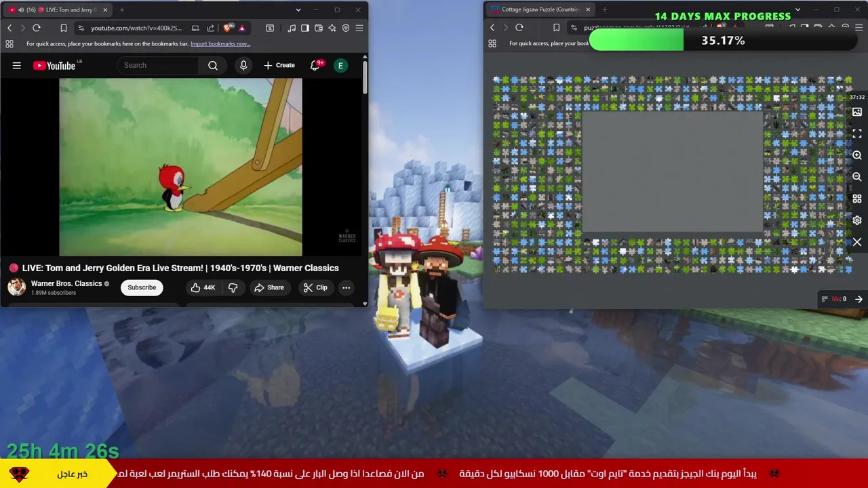Viewport: 868px width, 488px height.
Task: Click back arrow in YouTube browser window
Action: [x=9, y=28]
